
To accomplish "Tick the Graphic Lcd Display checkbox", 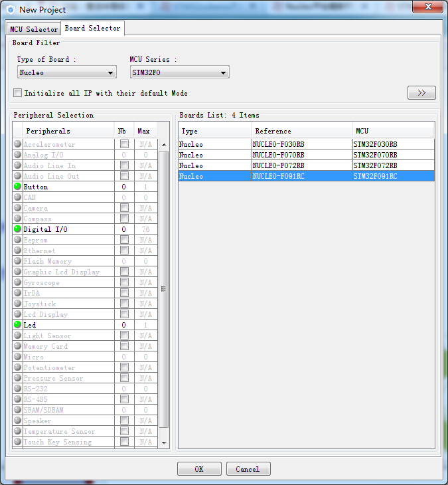I will 124,271.
